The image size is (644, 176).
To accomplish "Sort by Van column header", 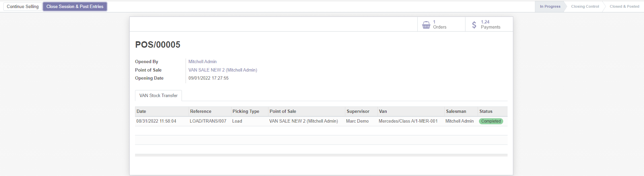I will pyautogui.click(x=383, y=111).
